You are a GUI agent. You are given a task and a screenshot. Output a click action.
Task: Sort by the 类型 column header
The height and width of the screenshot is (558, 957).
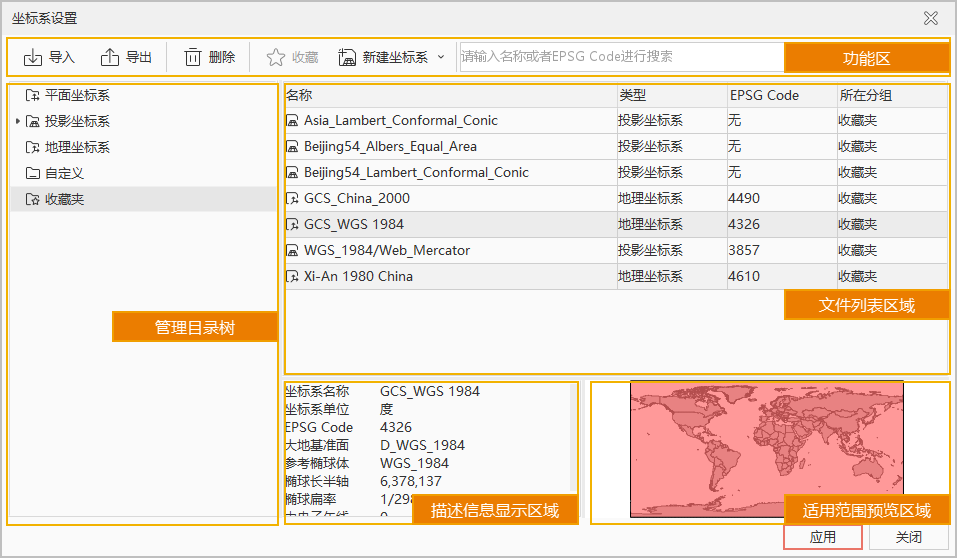(672, 95)
